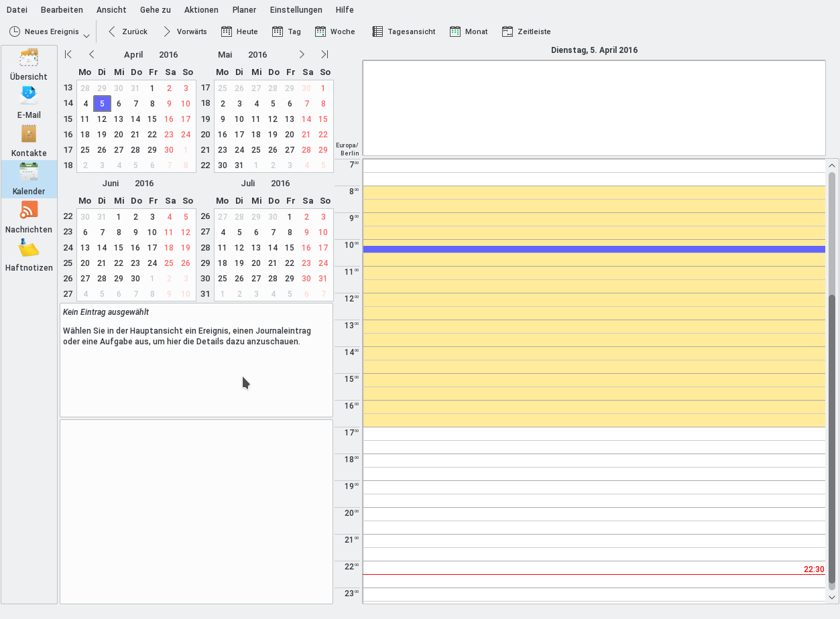Select April 30 Saturday date
The height and width of the screenshot is (619, 840).
(x=169, y=150)
